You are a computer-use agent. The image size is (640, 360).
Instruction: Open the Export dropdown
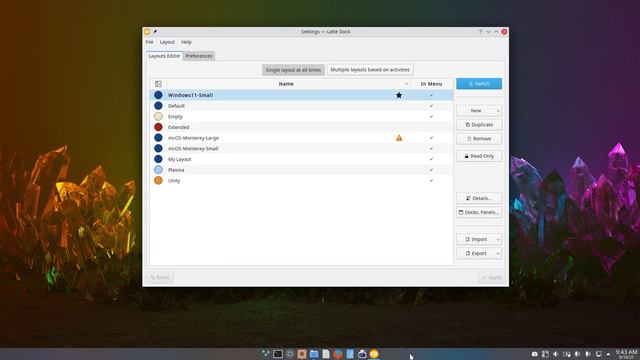479,253
